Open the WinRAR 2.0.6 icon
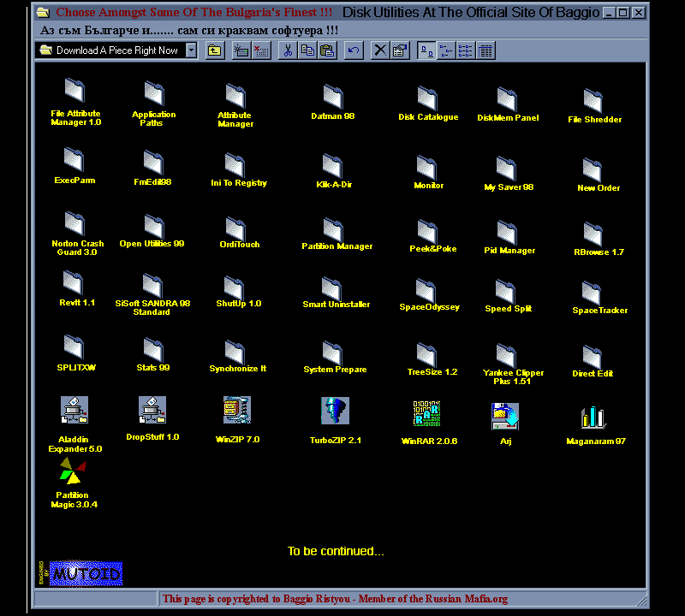The image size is (685, 616). tap(426, 413)
